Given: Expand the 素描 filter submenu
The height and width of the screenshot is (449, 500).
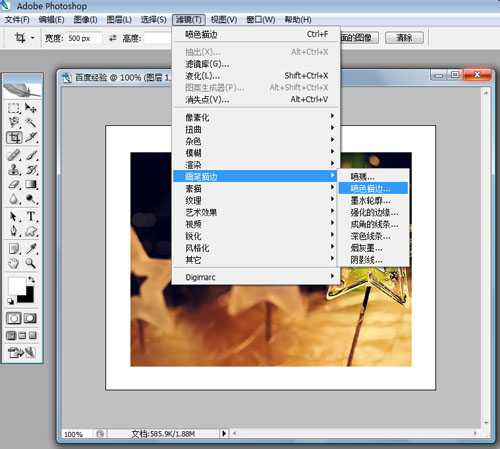Looking at the screenshot, I should pyautogui.click(x=256, y=188).
